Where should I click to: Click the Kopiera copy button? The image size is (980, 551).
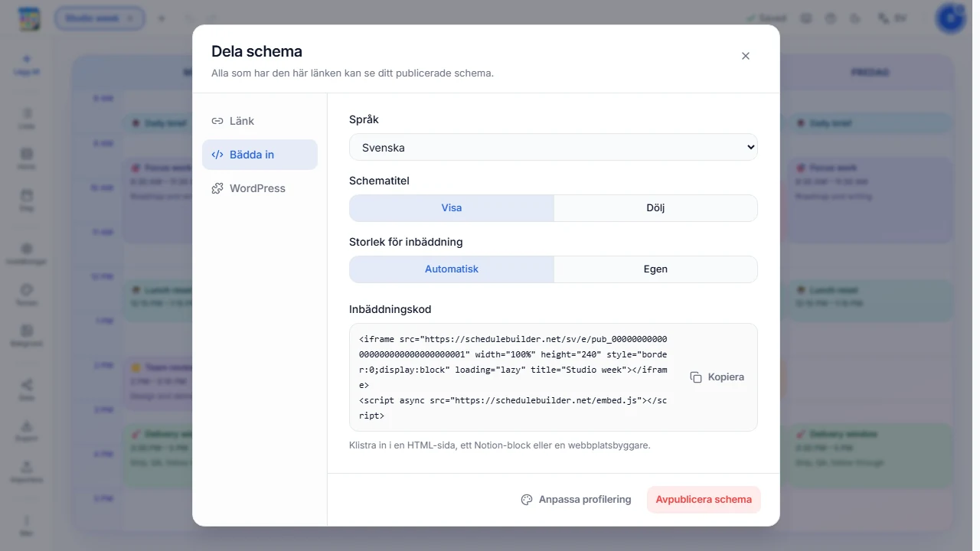[x=717, y=377]
